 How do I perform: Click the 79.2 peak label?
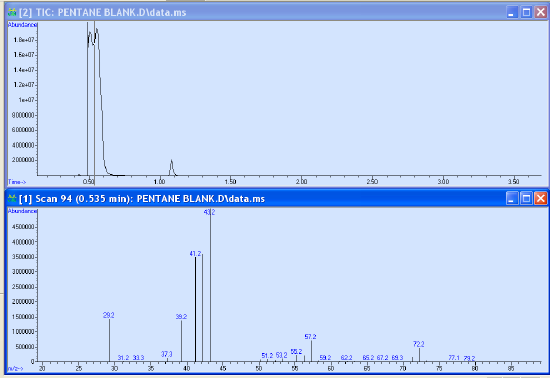469,358
